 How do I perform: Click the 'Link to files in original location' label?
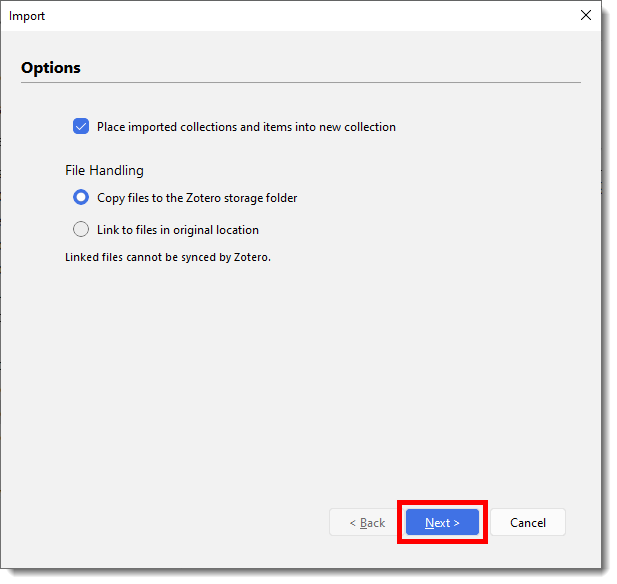click(x=177, y=230)
